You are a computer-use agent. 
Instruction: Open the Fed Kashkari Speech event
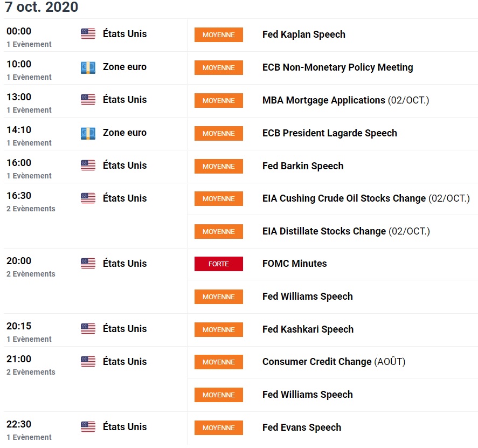[308, 329]
